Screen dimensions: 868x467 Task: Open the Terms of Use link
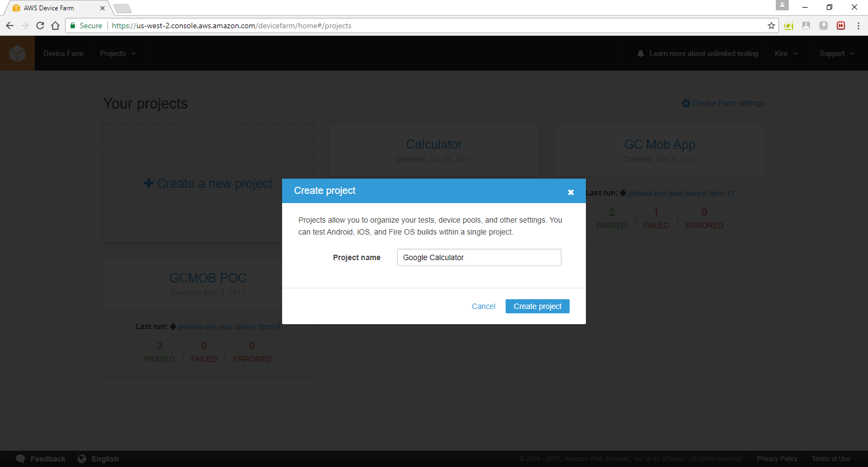point(831,459)
